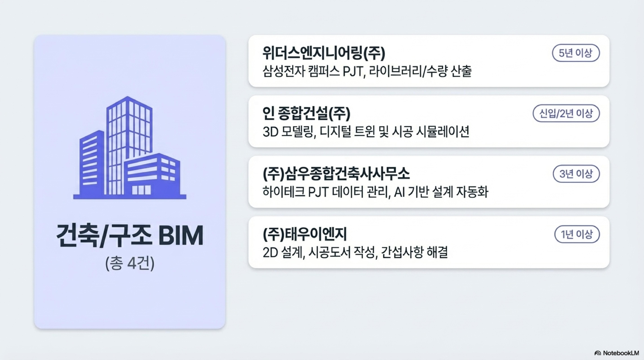644x360 pixels.
Task: Click the 위더스엔지니어링(주) company name heading
Action: pyautogui.click(x=324, y=53)
